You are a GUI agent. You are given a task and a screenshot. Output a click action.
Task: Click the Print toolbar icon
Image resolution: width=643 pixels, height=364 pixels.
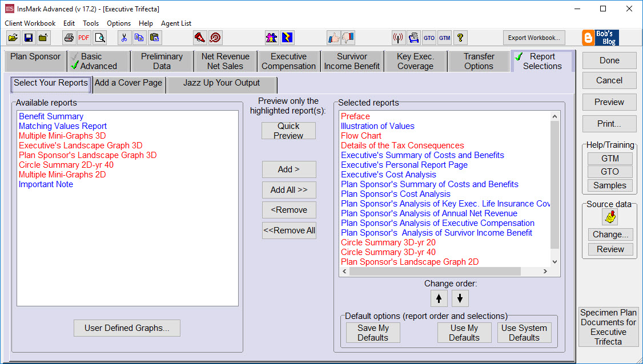pyautogui.click(x=68, y=37)
